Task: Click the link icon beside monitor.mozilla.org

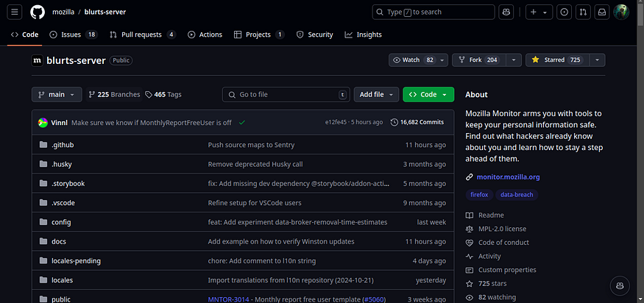Action: [469, 177]
